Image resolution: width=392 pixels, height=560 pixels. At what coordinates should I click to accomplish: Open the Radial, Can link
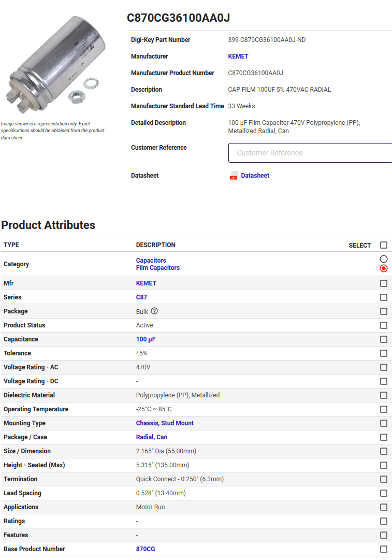tap(151, 437)
